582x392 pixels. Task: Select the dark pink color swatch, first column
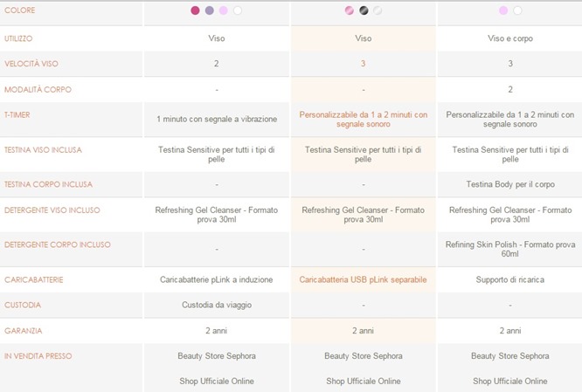point(195,10)
